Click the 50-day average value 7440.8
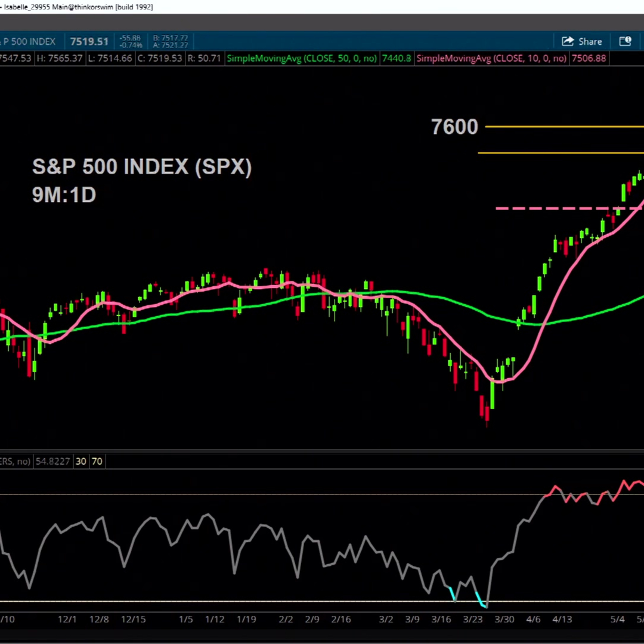The height and width of the screenshot is (644, 644). 396,58
